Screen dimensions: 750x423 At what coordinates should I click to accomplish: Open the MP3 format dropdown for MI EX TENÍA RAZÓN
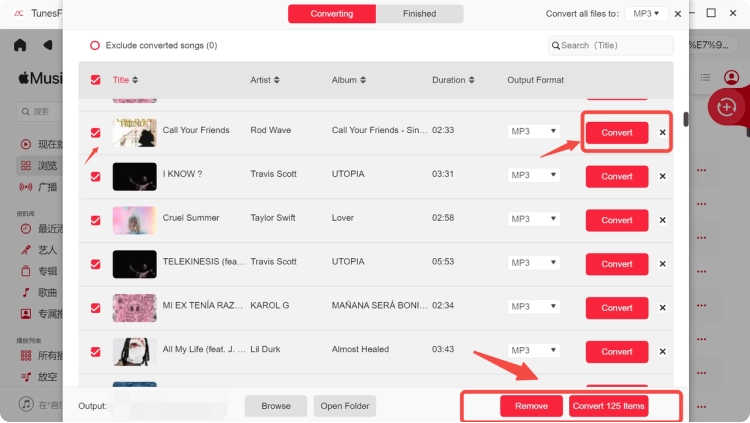[x=533, y=306]
